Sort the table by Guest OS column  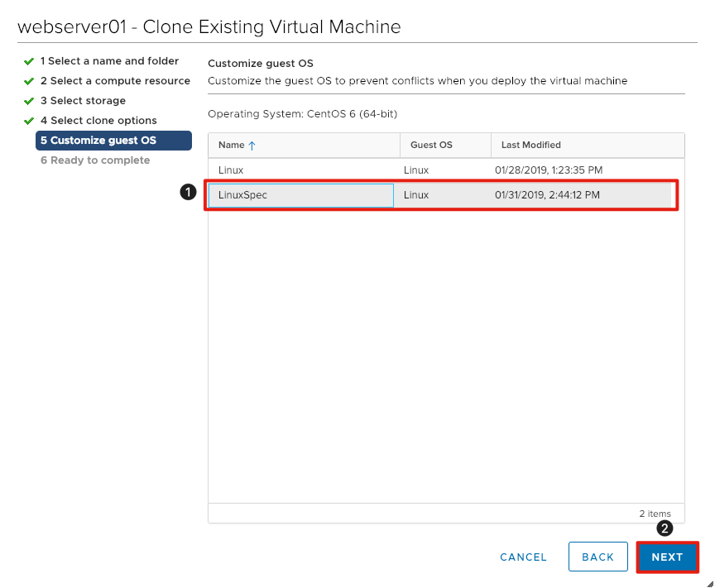434,145
